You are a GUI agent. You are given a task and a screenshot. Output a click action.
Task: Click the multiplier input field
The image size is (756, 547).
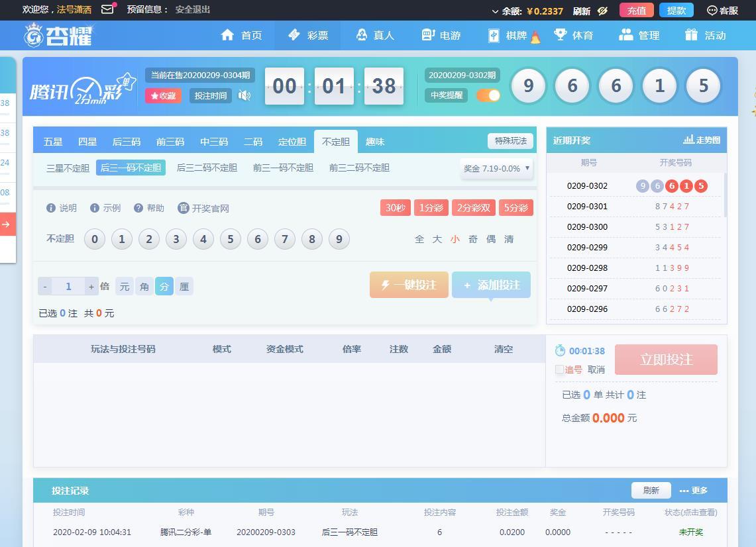(x=68, y=287)
